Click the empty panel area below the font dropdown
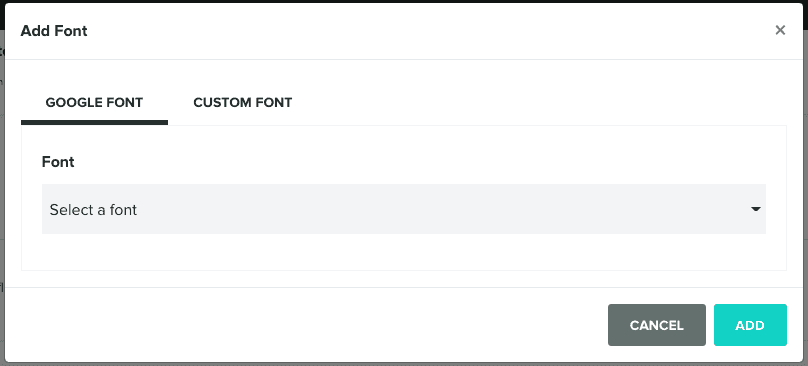Screen dimensions: 808x366 tap(404, 252)
